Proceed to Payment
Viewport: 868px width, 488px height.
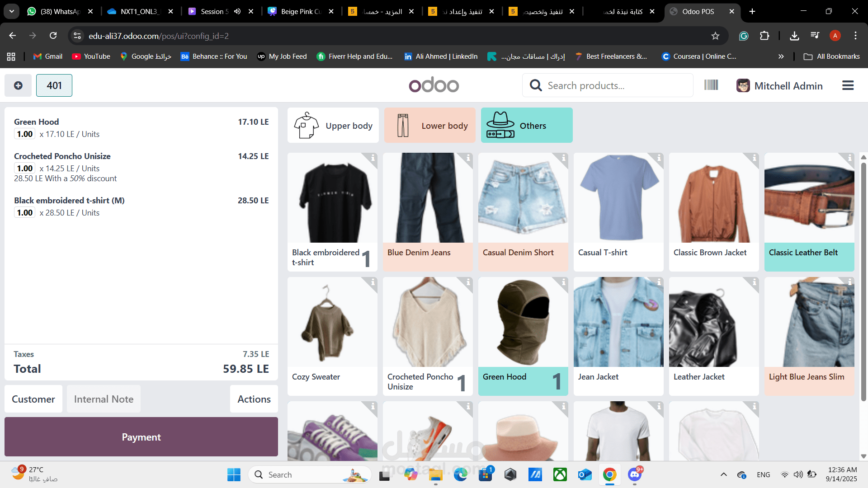[x=141, y=436]
